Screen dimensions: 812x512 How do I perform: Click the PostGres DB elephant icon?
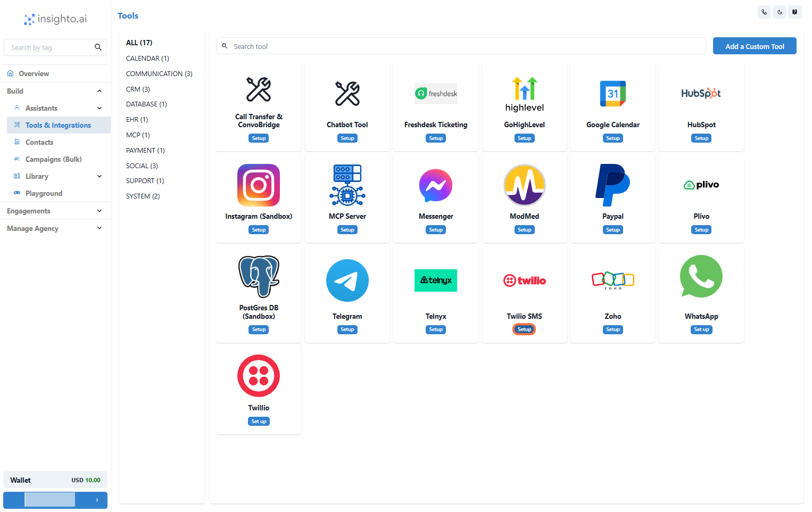point(259,277)
